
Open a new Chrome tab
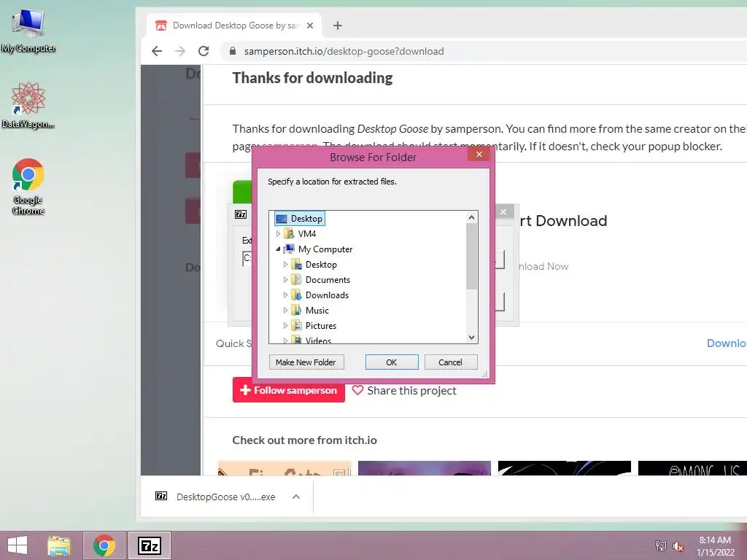(x=337, y=26)
